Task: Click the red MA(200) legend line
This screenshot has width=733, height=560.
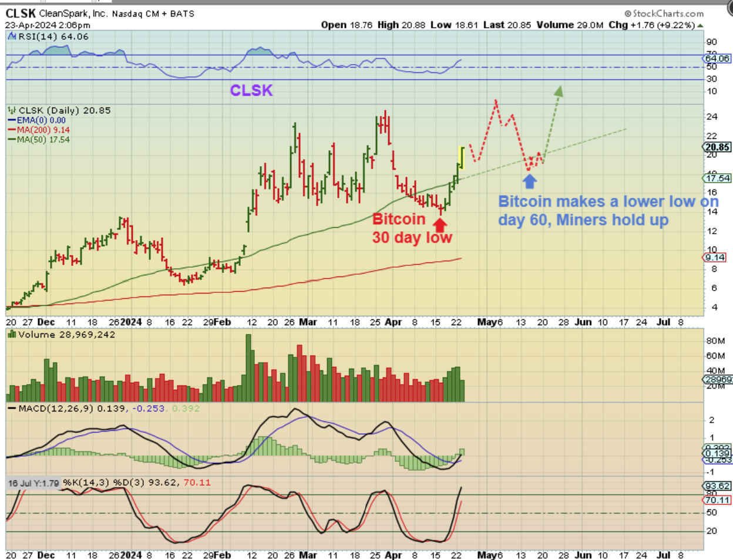Action: pos(12,130)
